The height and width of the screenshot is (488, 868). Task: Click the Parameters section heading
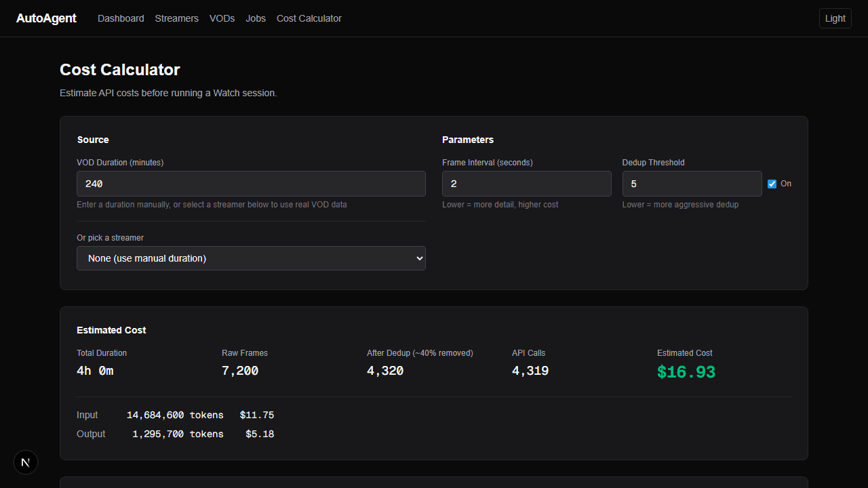click(468, 140)
